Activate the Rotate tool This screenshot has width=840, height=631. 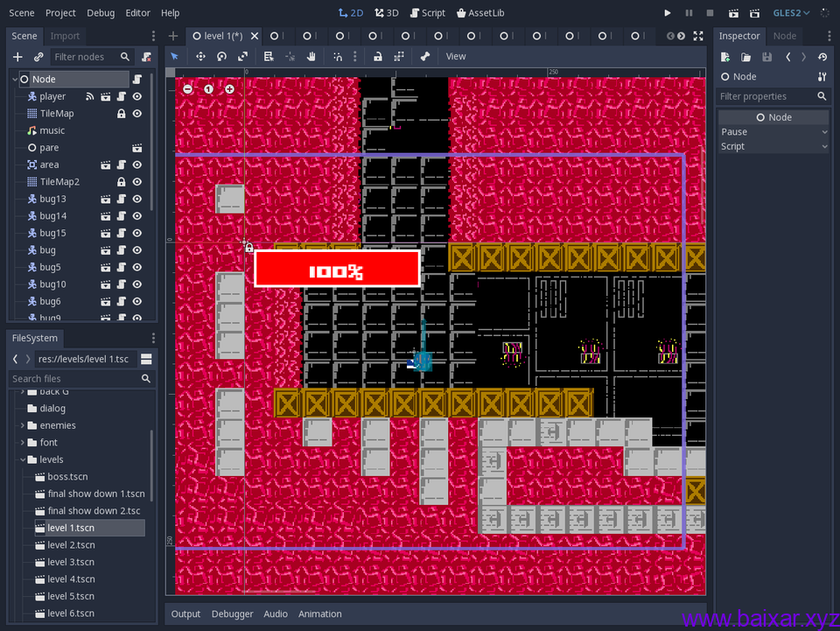(221, 56)
